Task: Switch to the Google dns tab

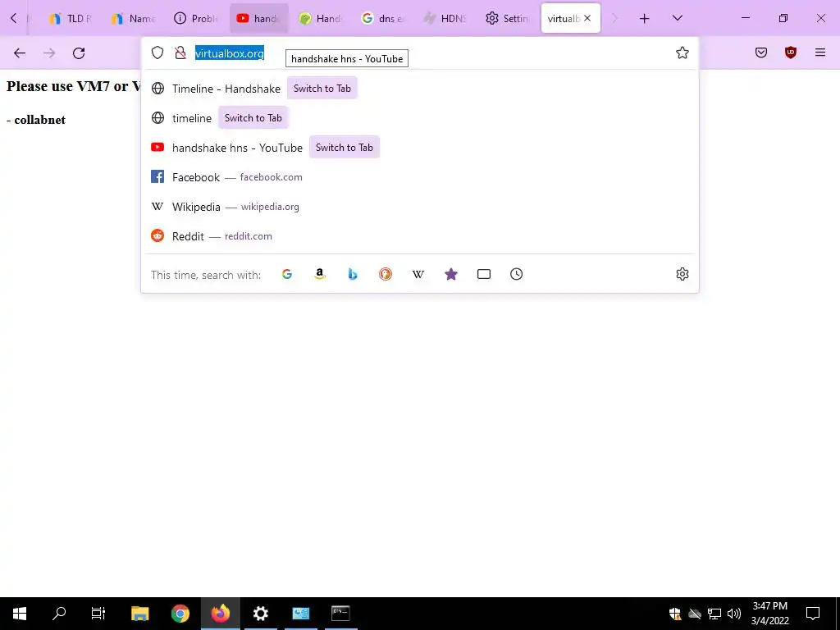Action: point(384,18)
